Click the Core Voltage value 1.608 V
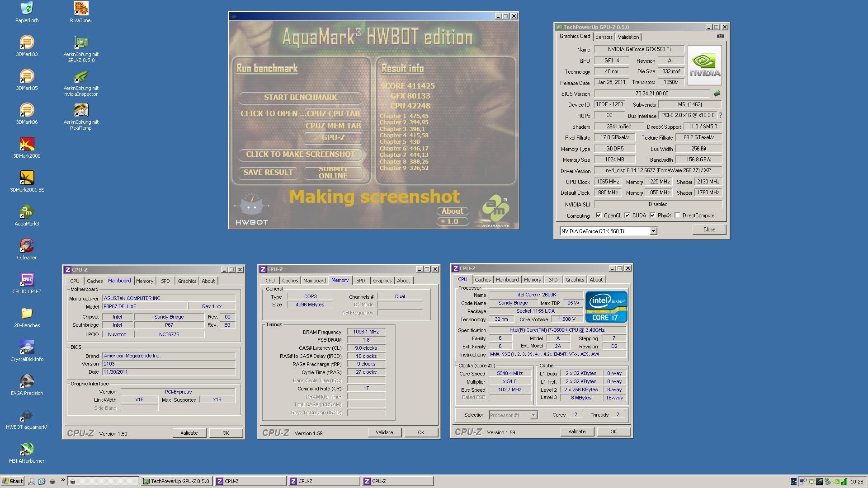 pyautogui.click(x=566, y=319)
